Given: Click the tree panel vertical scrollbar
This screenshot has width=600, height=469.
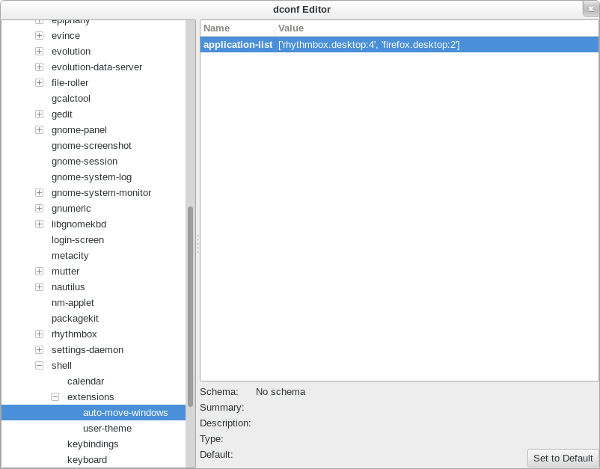Looking at the screenshot, I should click(190, 306).
